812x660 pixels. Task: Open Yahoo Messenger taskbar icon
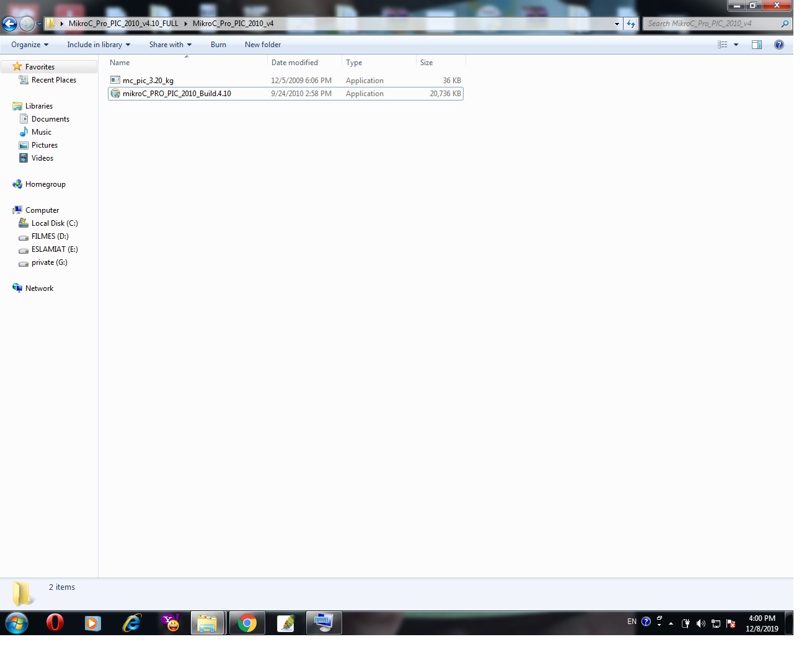pos(170,623)
